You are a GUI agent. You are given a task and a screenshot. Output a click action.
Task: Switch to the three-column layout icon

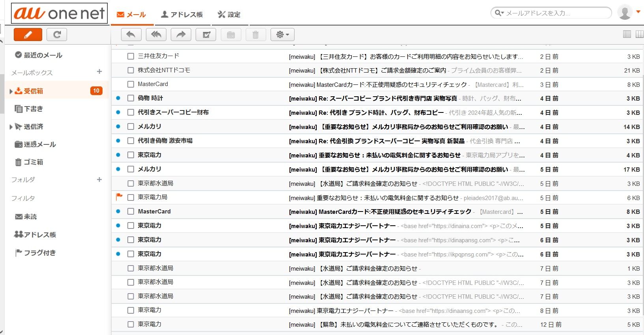point(640,34)
